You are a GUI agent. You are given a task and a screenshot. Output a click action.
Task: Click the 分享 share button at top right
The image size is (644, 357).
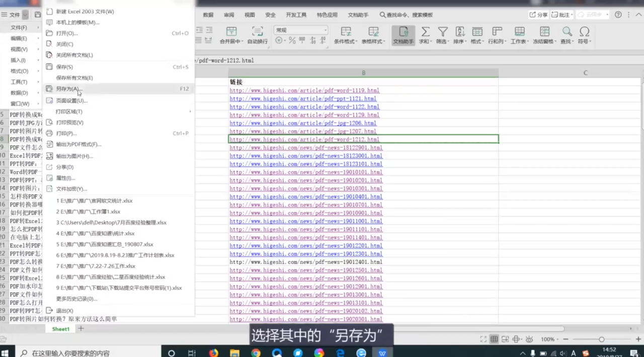coord(538,15)
